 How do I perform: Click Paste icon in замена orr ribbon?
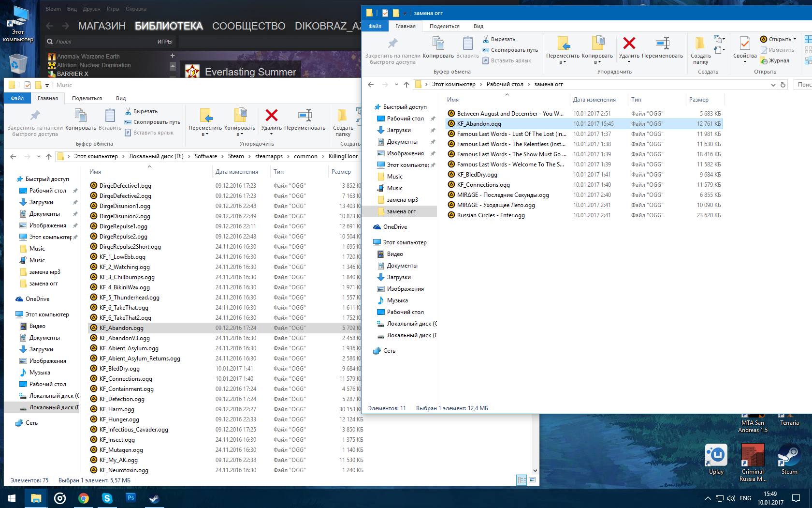click(x=467, y=44)
